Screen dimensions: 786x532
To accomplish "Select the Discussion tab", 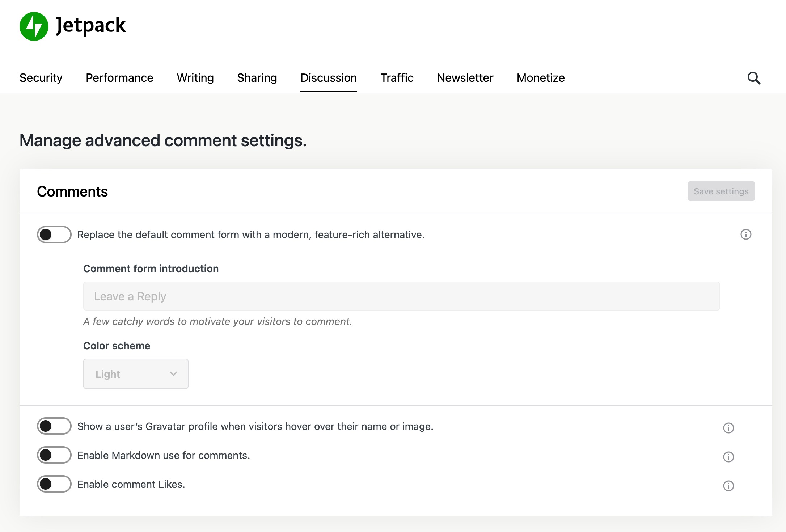I will 329,78.
